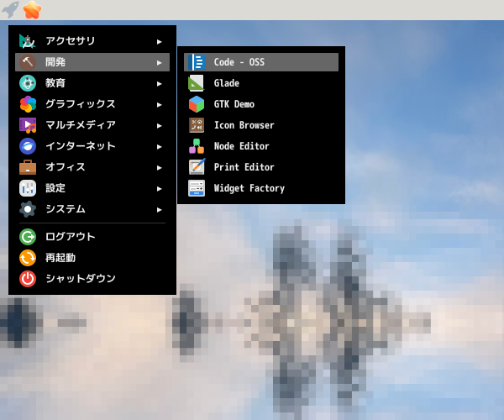
Task: Launch GTK Demo from the submenu
Action: [x=261, y=104]
